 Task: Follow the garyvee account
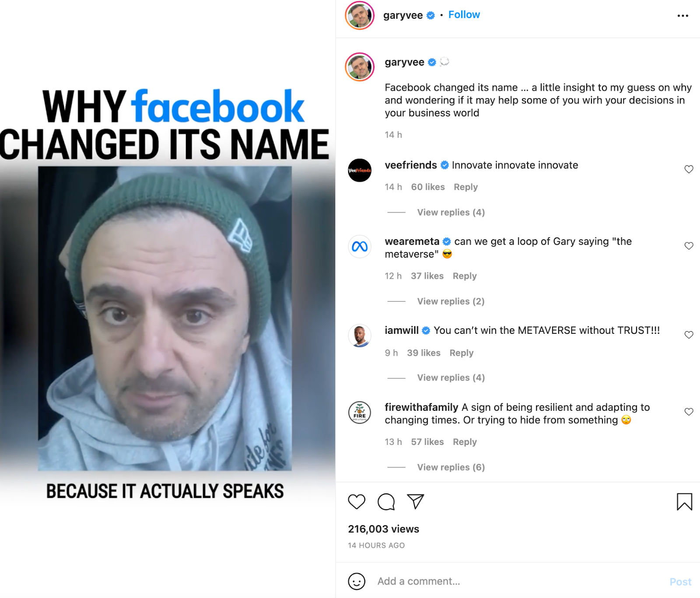click(x=464, y=15)
